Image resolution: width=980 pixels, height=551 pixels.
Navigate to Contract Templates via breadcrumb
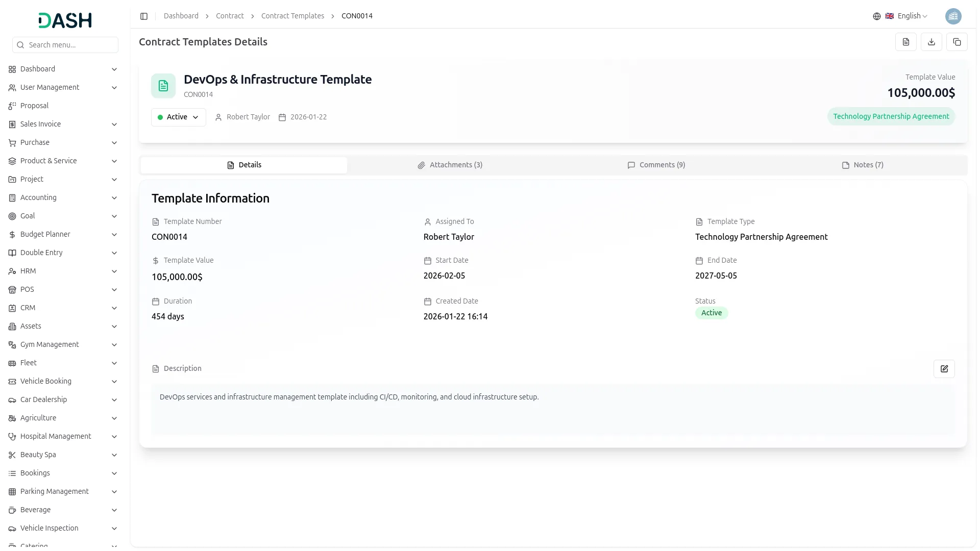[x=292, y=16]
